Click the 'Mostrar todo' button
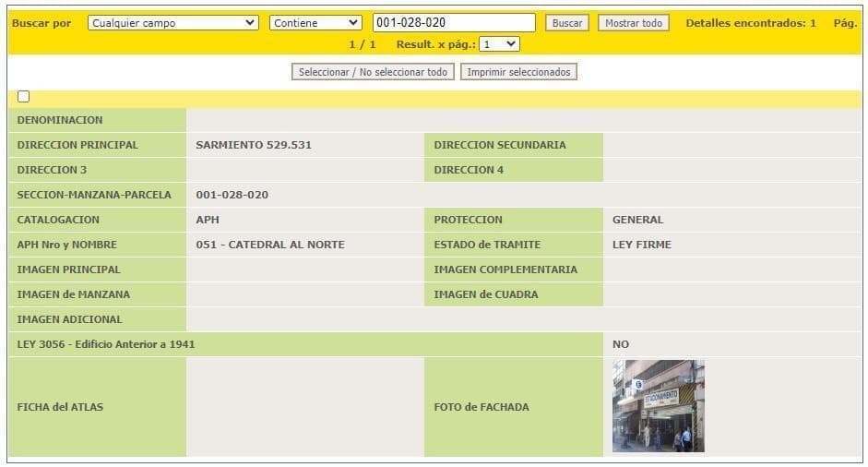Viewport: 868px width, 467px height. (634, 23)
